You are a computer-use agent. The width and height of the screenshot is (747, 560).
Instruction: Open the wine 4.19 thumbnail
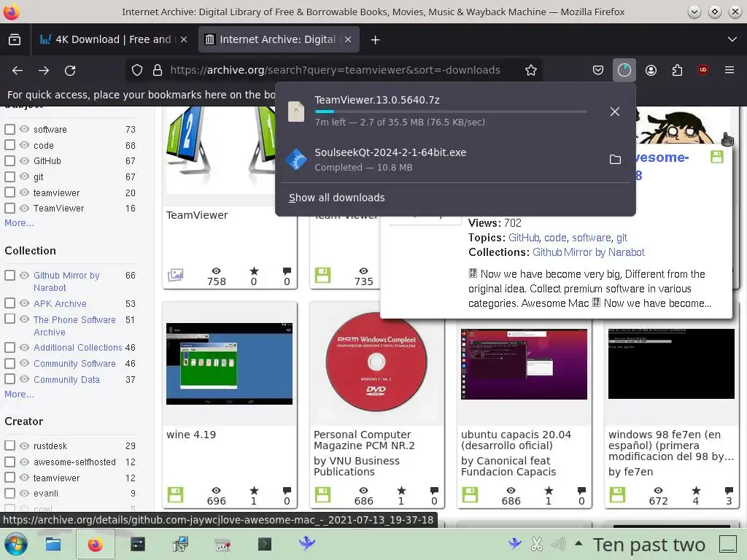click(x=229, y=364)
